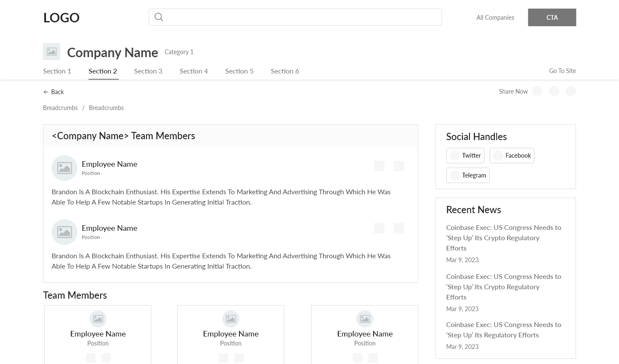Click first employee's left social square icon
The image size is (619, 364).
coord(379,166)
